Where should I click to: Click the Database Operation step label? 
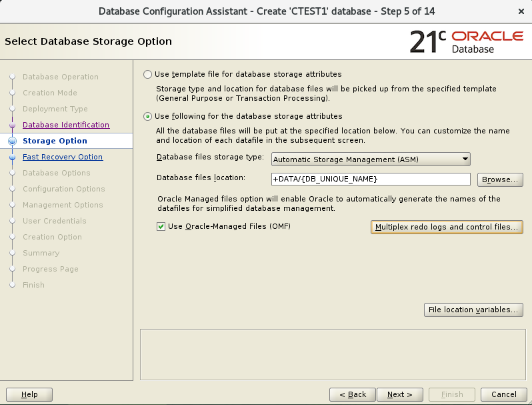click(61, 77)
